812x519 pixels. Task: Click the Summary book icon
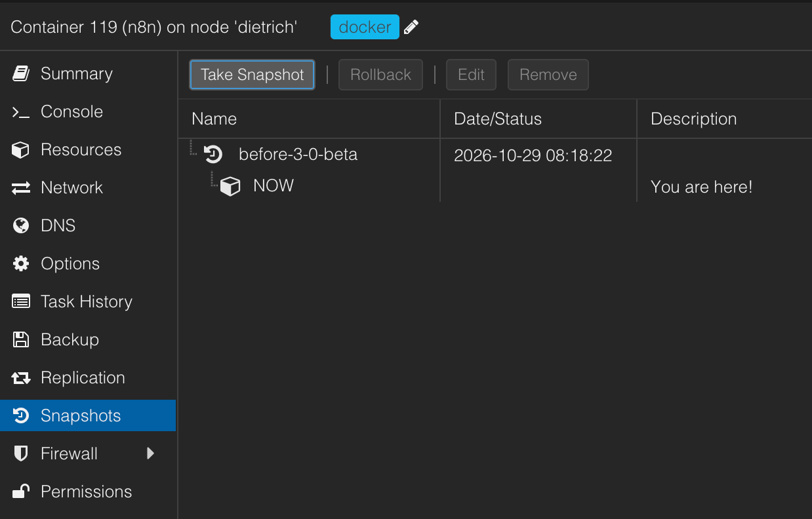(21, 73)
